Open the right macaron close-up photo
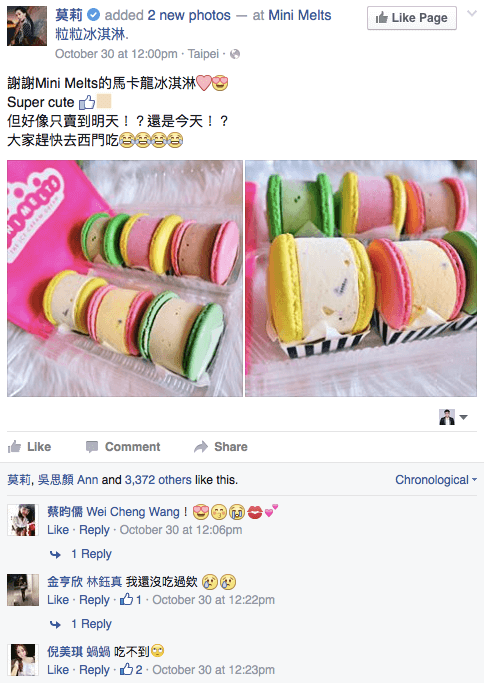The image size is (484, 683). click(361, 278)
